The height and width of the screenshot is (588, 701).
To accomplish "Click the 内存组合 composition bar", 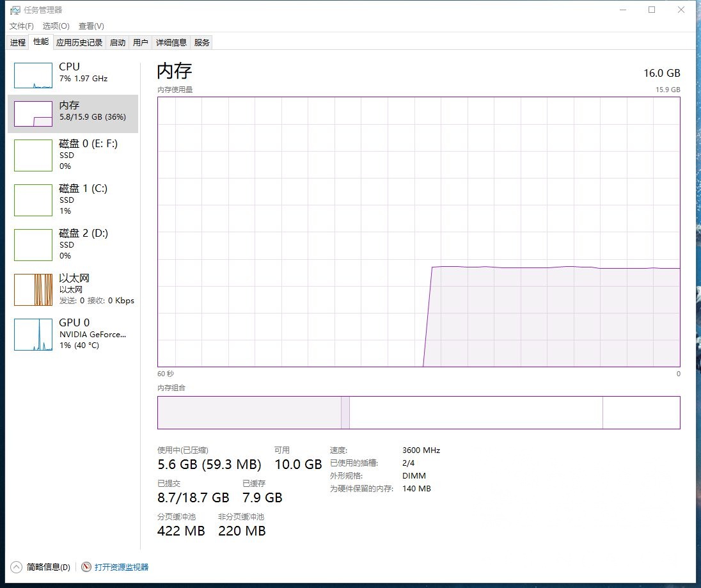I will (x=418, y=412).
